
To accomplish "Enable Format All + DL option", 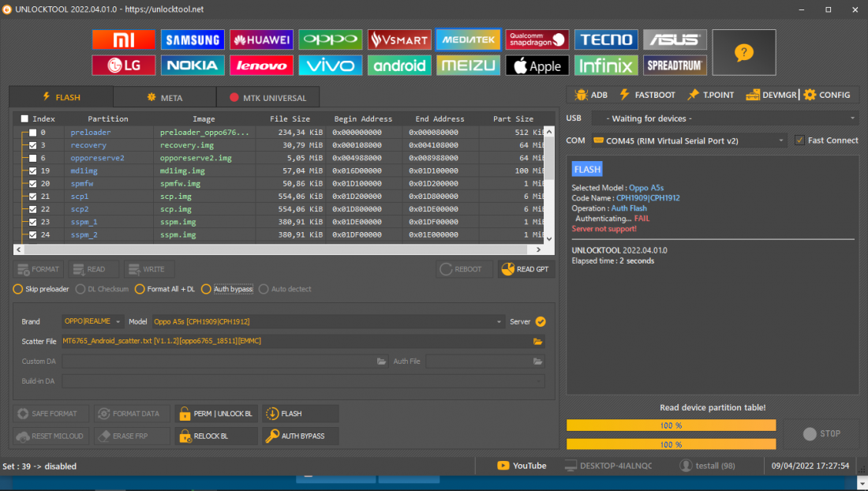I will pyautogui.click(x=140, y=289).
